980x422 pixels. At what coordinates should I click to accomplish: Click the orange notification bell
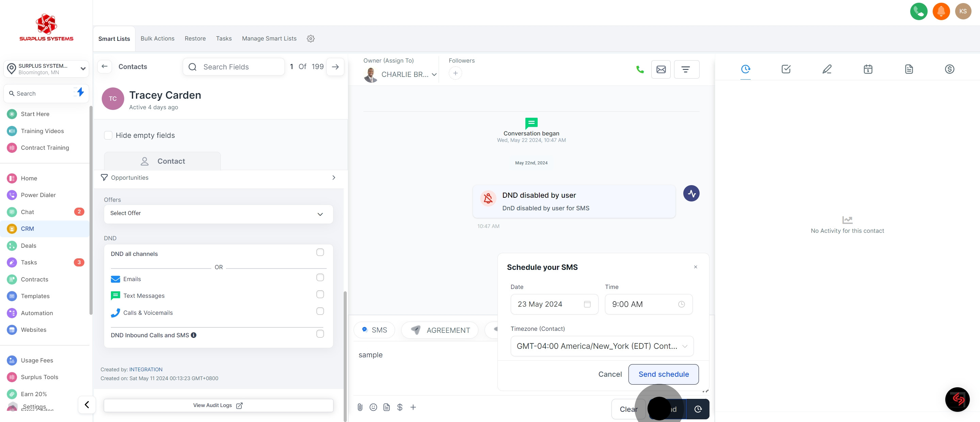point(941,12)
